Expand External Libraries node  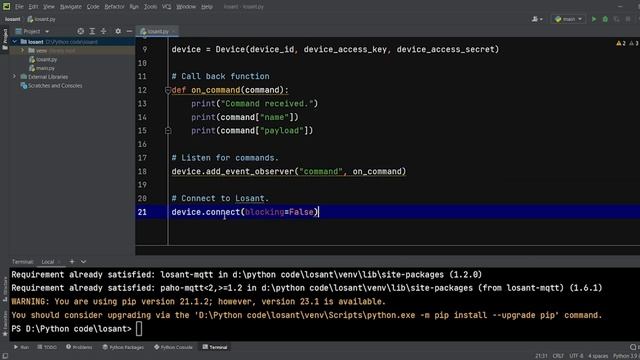15,77
